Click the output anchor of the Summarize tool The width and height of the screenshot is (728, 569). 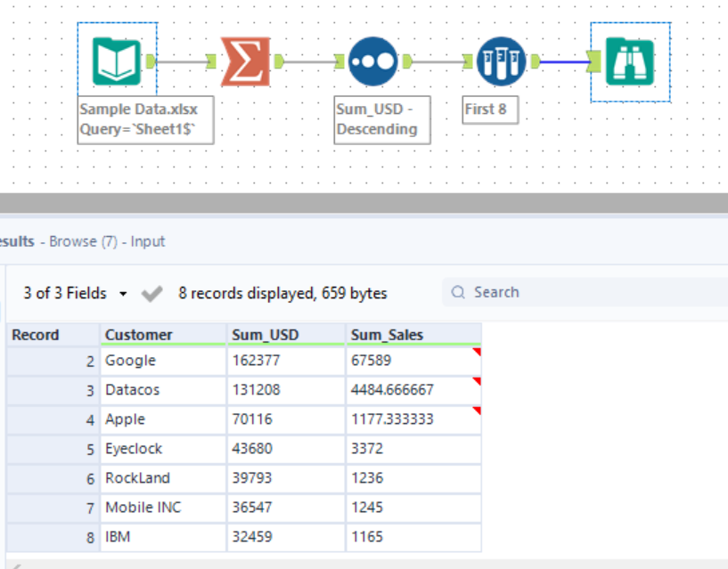coord(278,60)
